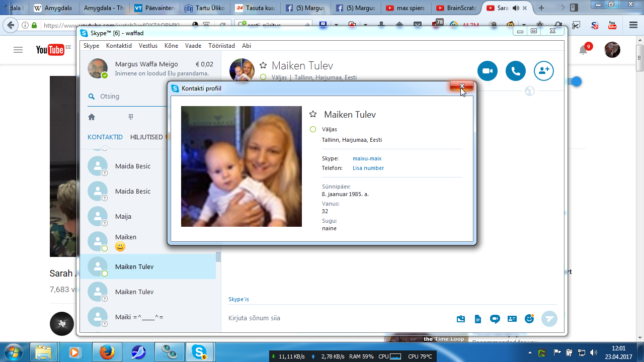
Task: Switch to the HILJUTISED tab
Action: click(146, 137)
